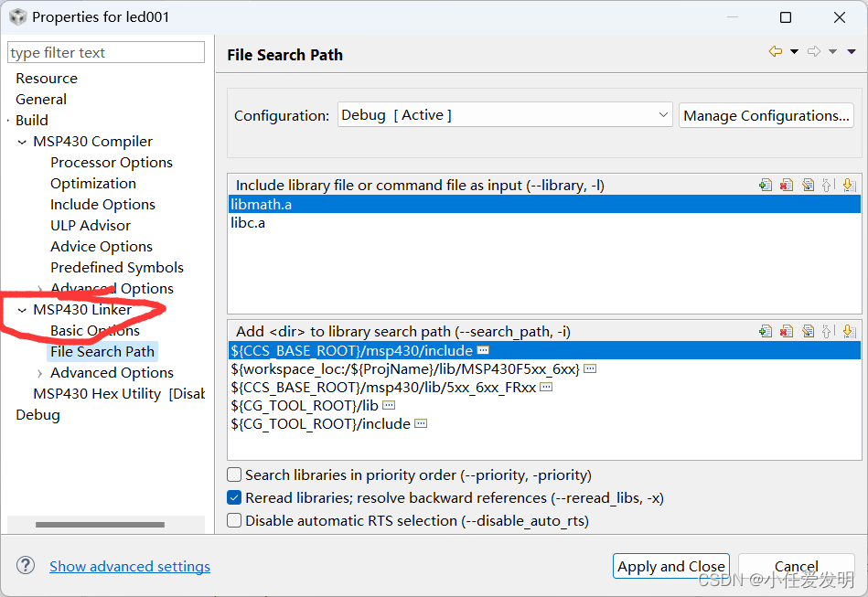Open Processor Options page
This screenshot has height=597, width=868.
tap(112, 163)
